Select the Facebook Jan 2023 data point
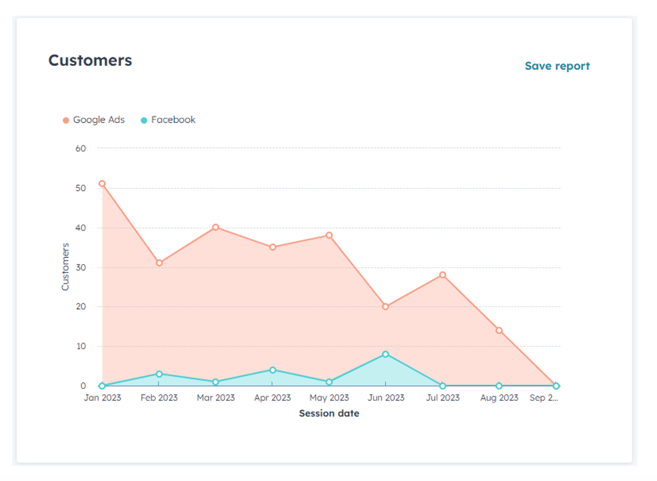 (102, 385)
